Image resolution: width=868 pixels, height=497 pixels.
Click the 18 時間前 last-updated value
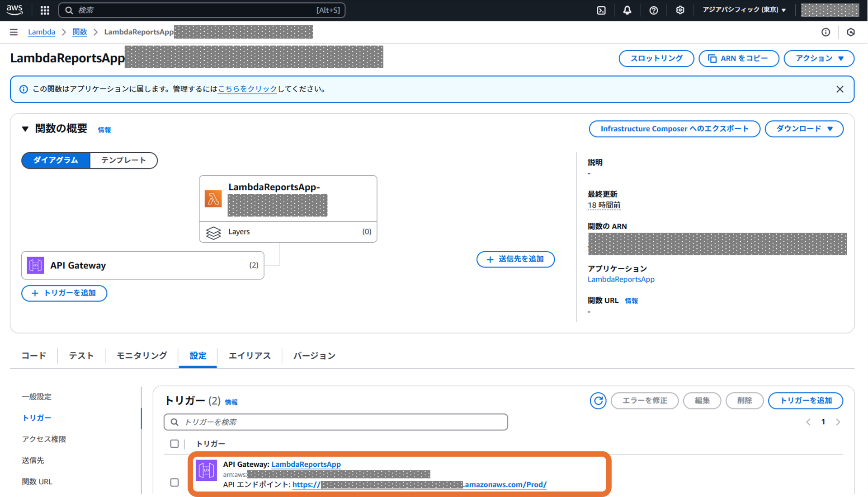pyautogui.click(x=604, y=205)
